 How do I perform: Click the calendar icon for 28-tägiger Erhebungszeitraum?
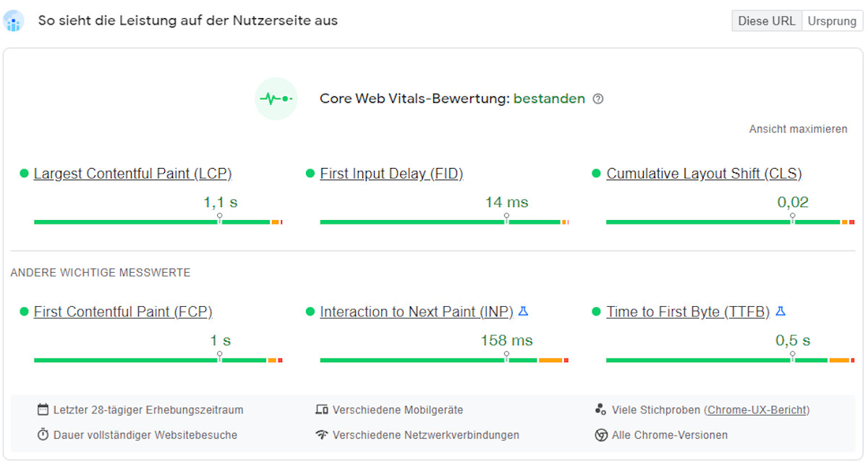(x=43, y=410)
